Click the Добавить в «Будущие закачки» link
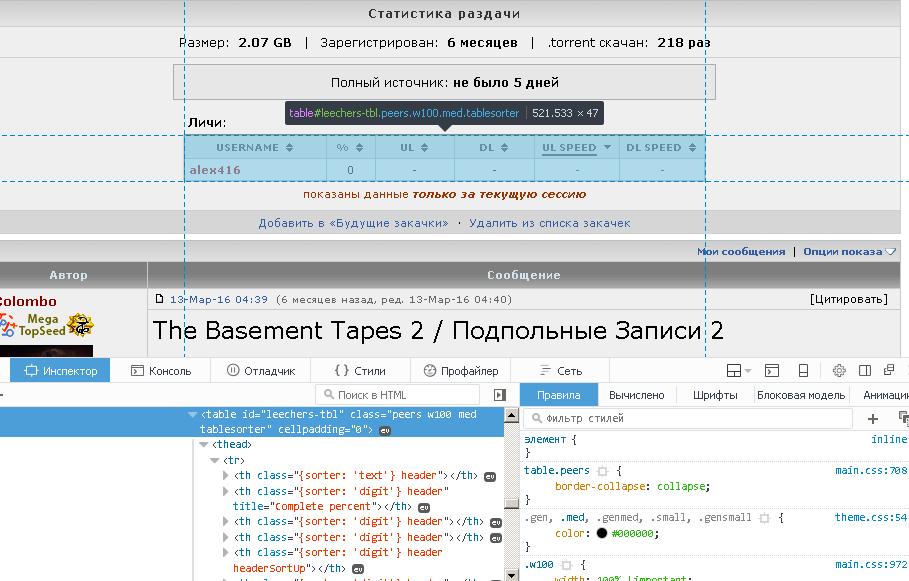 tap(353, 223)
